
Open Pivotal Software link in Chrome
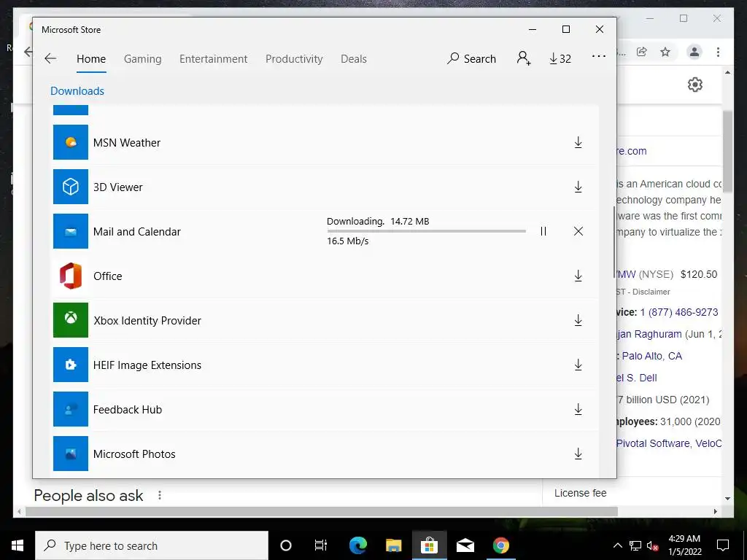(653, 443)
